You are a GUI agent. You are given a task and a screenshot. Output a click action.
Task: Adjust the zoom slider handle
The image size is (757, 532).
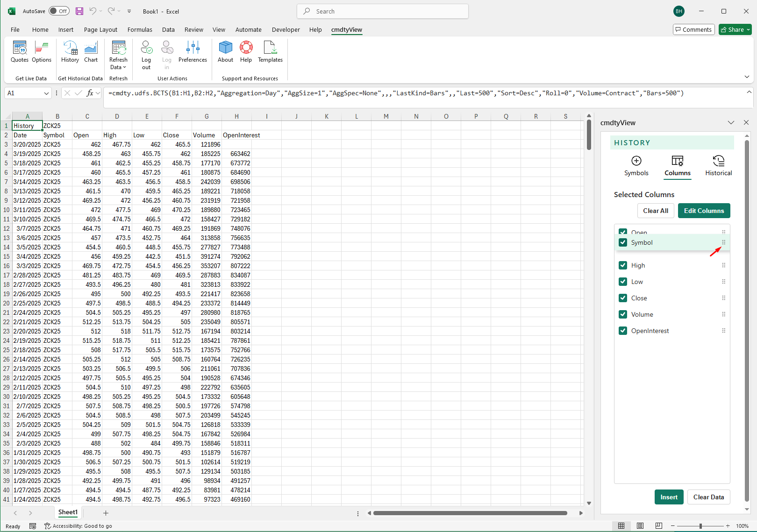[700, 526]
